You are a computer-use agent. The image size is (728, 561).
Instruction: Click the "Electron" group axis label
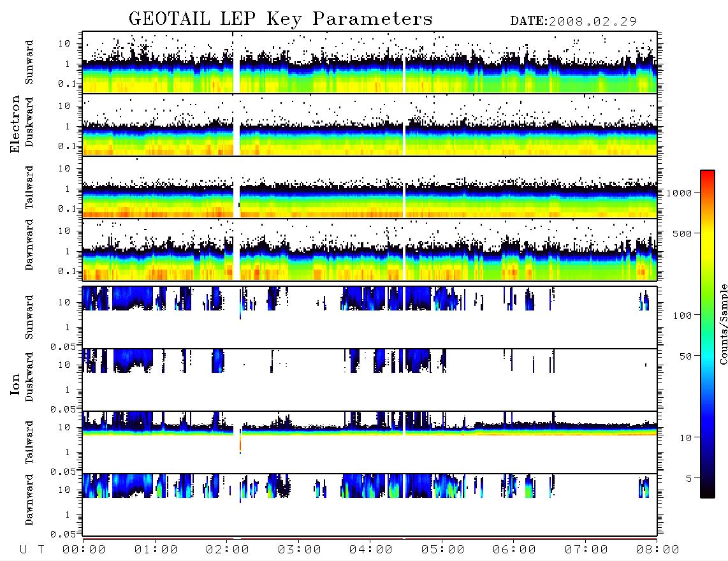coord(15,124)
